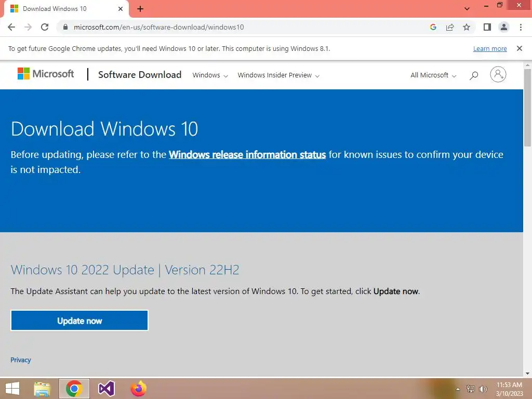
Task: Open the Learn more link about Chrome updates
Action: coord(490,48)
